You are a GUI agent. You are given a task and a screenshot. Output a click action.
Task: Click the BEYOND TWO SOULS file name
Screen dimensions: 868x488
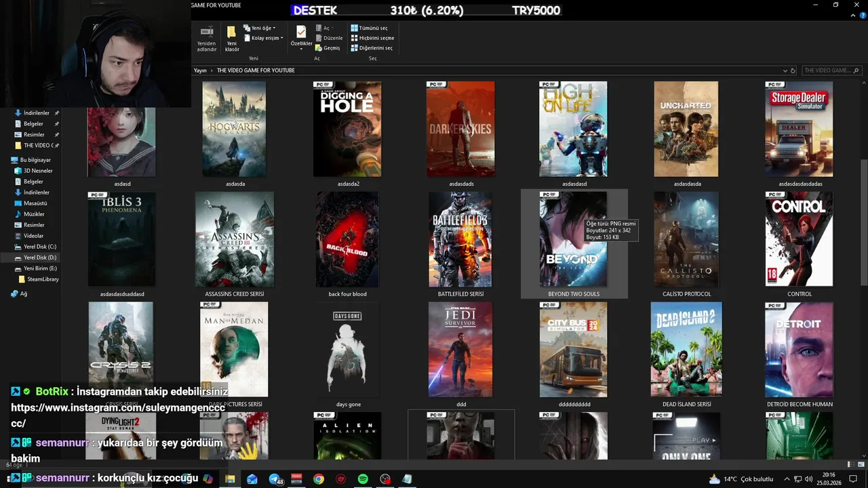[574, 294]
